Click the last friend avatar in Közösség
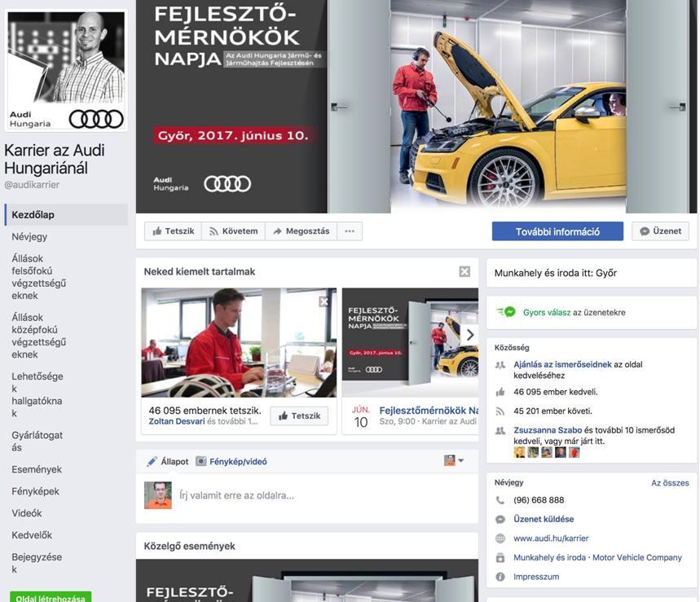Image resolution: width=700 pixels, height=602 pixels. pyautogui.click(x=575, y=452)
